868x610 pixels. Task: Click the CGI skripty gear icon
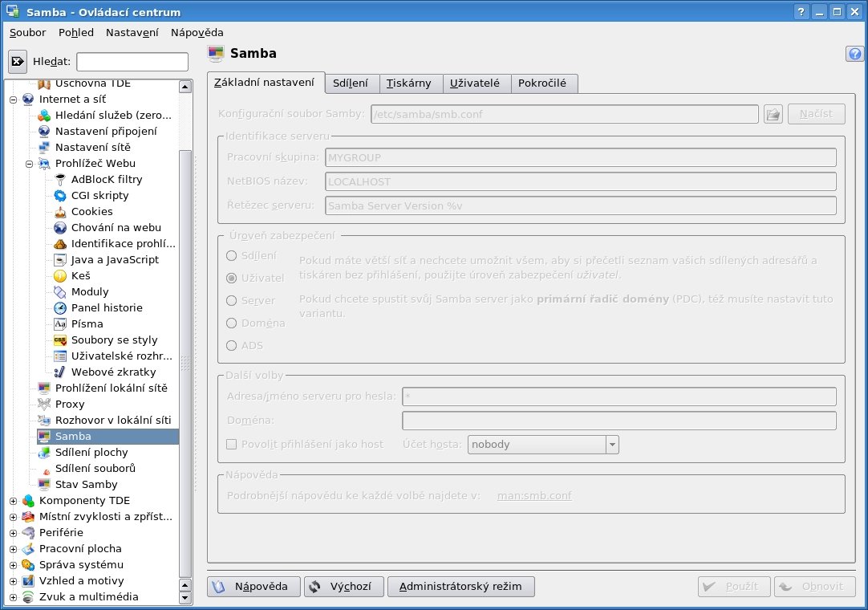pyautogui.click(x=60, y=196)
